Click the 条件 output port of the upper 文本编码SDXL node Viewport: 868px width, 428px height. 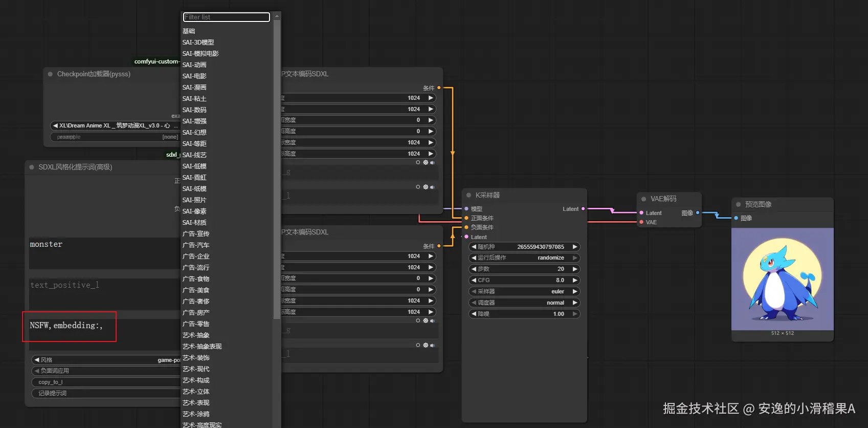coord(439,88)
